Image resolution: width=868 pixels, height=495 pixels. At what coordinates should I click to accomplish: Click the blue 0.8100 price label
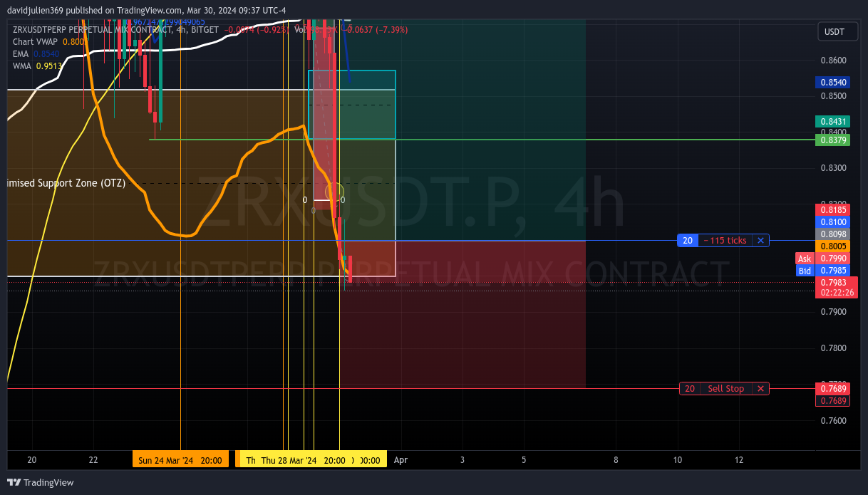point(832,222)
